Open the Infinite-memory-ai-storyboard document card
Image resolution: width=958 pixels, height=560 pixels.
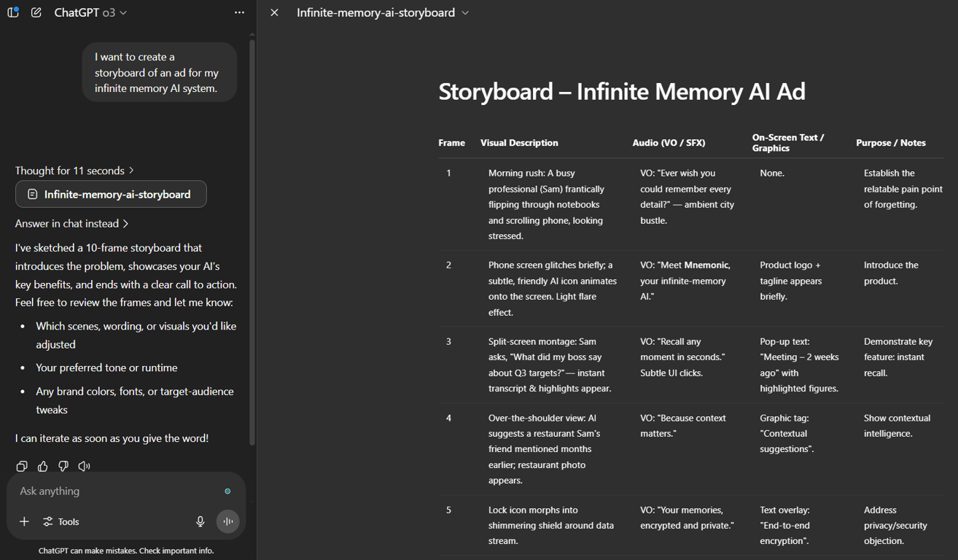(x=111, y=194)
